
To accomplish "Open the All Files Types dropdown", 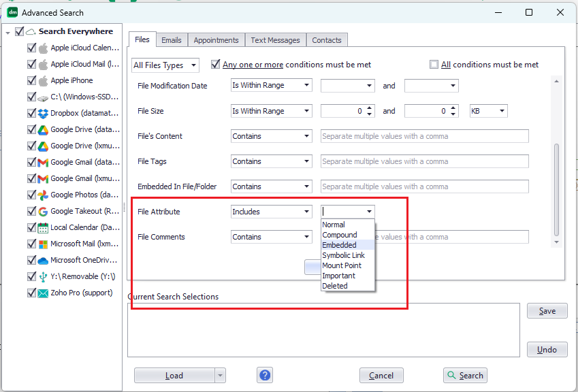I will pos(165,65).
